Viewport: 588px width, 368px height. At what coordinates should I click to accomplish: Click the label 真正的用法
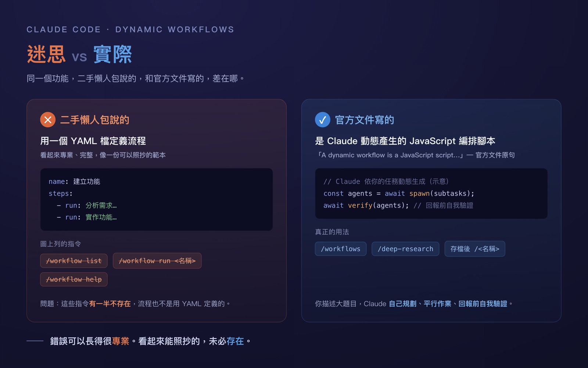(332, 232)
